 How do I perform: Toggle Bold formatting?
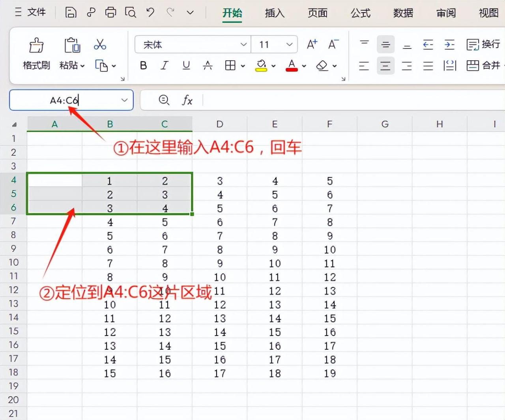[x=144, y=65]
